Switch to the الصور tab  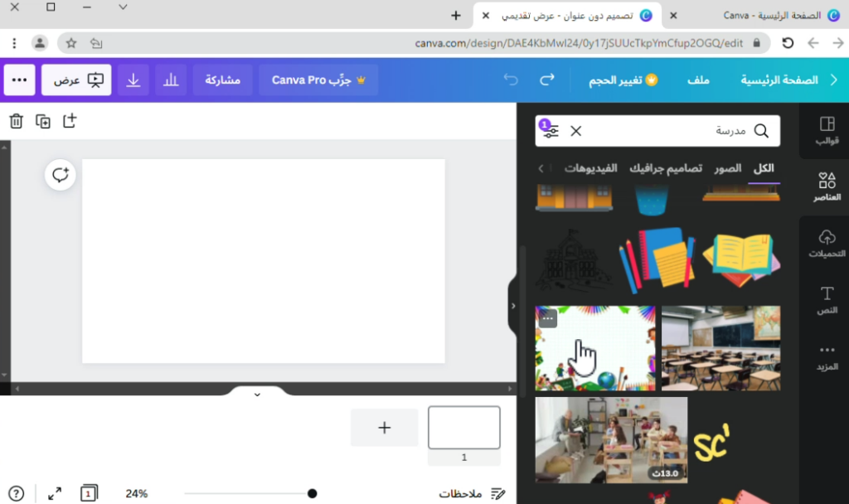point(728,167)
